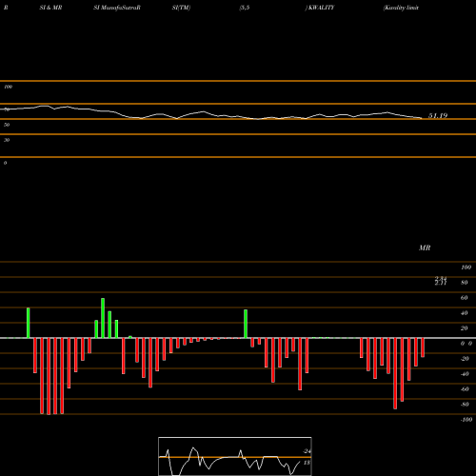476x476 pixels.
Task: Click the 'SI & MR' header text
Action: (50, 8)
